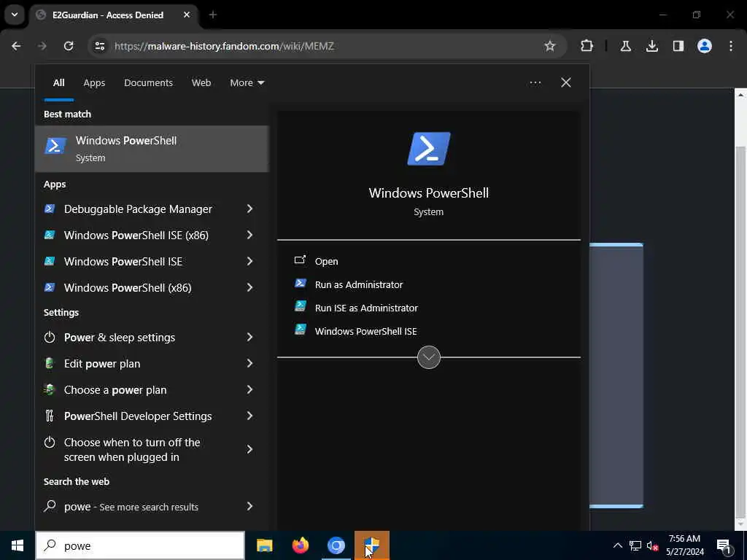The height and width of the screenshot is (560, 747).
Task: Expand Windows PowerShell (x86) chevron
Action: tap(249, 287)
